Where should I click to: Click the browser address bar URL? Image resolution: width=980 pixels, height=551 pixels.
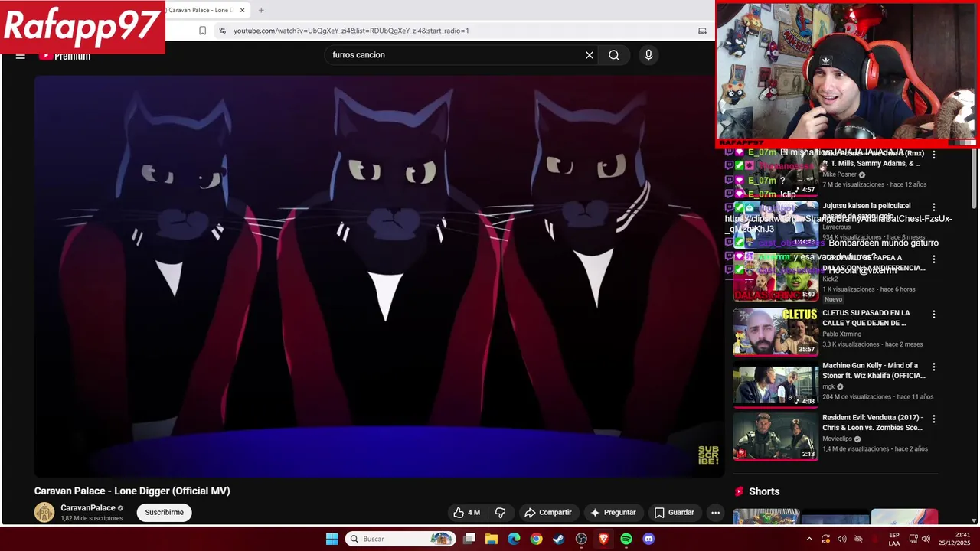pyautogui.click(x=351, y=31)
